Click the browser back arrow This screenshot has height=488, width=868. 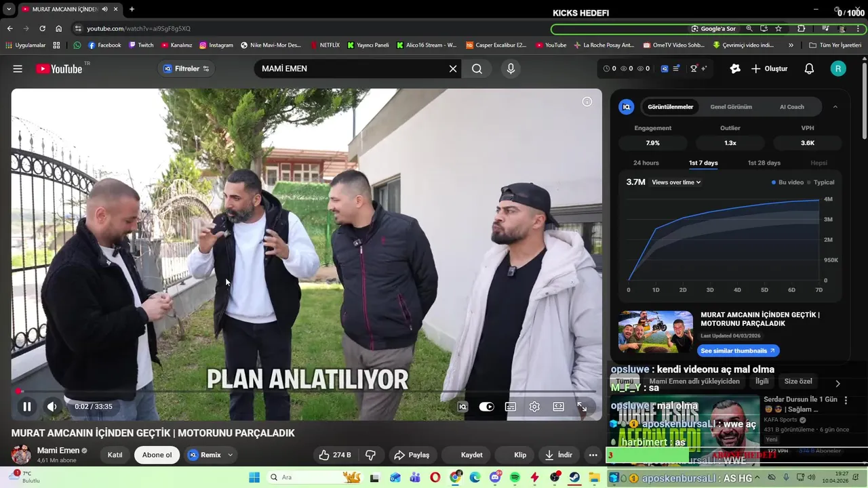tap(9, 28)
